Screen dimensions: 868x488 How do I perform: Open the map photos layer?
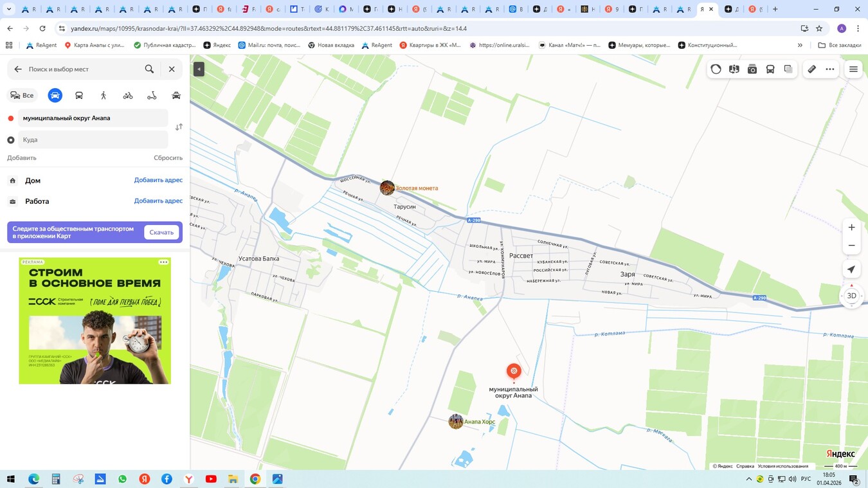(x=752, y=69)
